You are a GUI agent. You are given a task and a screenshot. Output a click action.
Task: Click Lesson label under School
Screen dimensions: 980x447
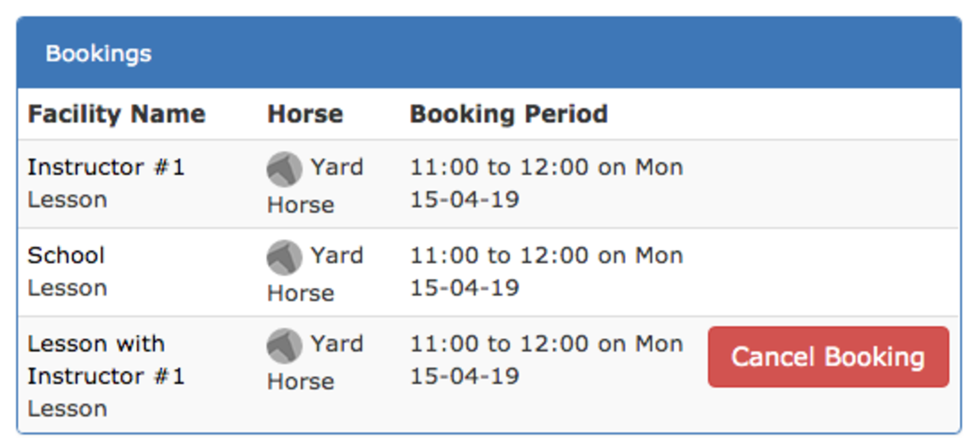67,288
